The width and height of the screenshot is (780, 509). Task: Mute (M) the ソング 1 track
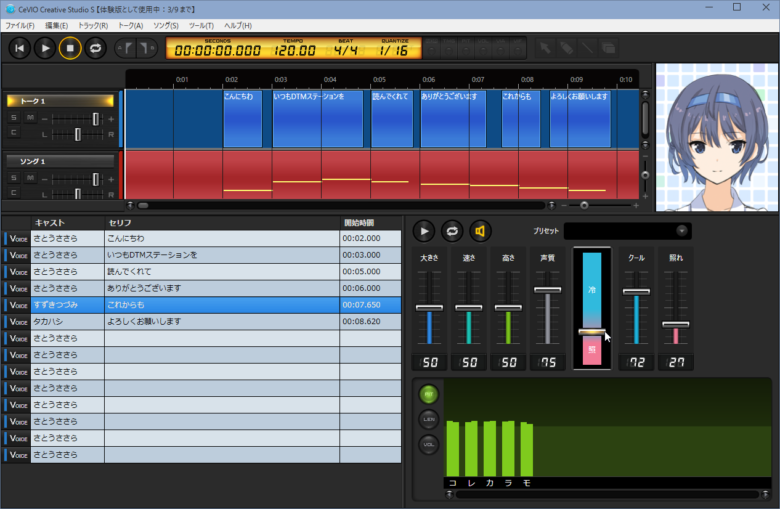click(29, 178)
